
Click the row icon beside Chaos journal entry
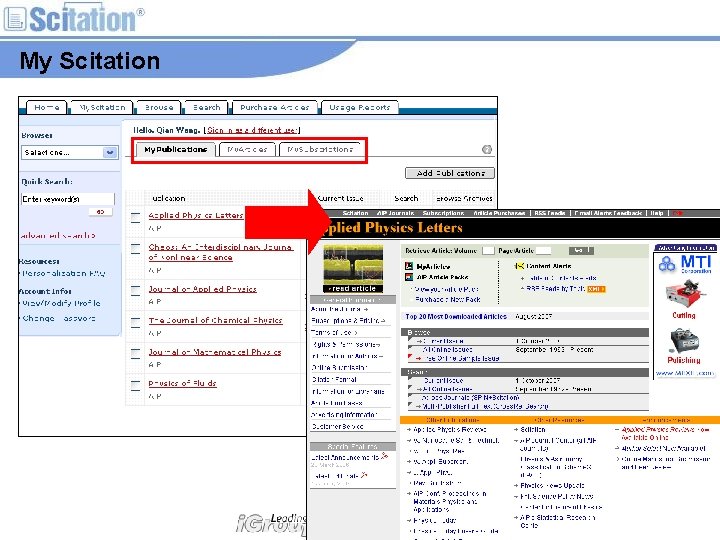point(135,249)
